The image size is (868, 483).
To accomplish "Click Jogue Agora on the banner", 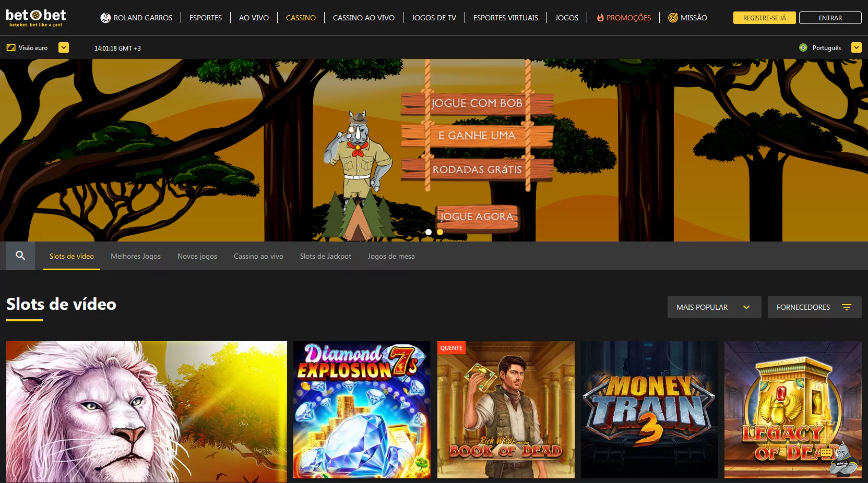I will pos(477,217).
